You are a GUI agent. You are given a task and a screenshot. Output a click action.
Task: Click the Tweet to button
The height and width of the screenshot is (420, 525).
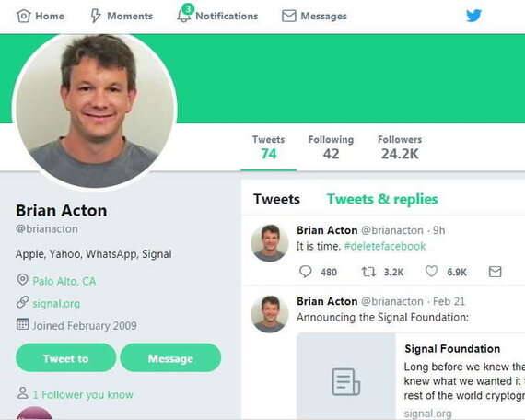66,358
